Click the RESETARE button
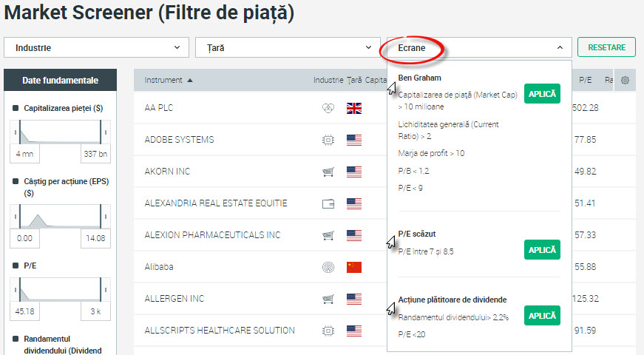The image size is (644, 355). tap(606, 47)
